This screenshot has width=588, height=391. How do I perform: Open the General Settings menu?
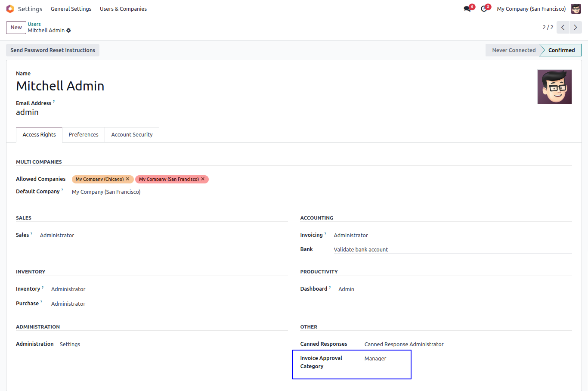coord(71,9)
